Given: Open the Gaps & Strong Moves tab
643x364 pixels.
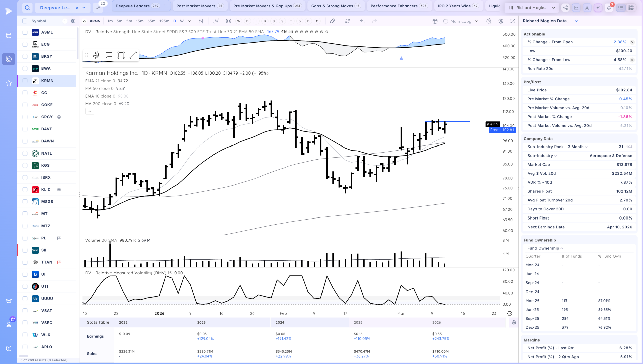Looking at the screenshot, I should [336, 6].
